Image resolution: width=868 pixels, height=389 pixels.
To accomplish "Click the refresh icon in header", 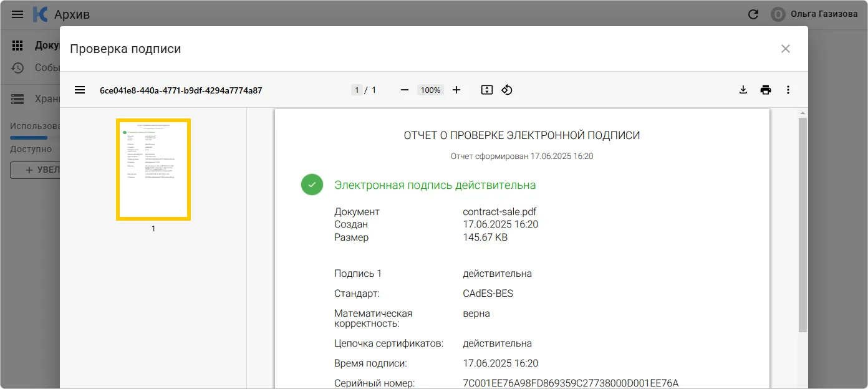I will coord(753,14).
